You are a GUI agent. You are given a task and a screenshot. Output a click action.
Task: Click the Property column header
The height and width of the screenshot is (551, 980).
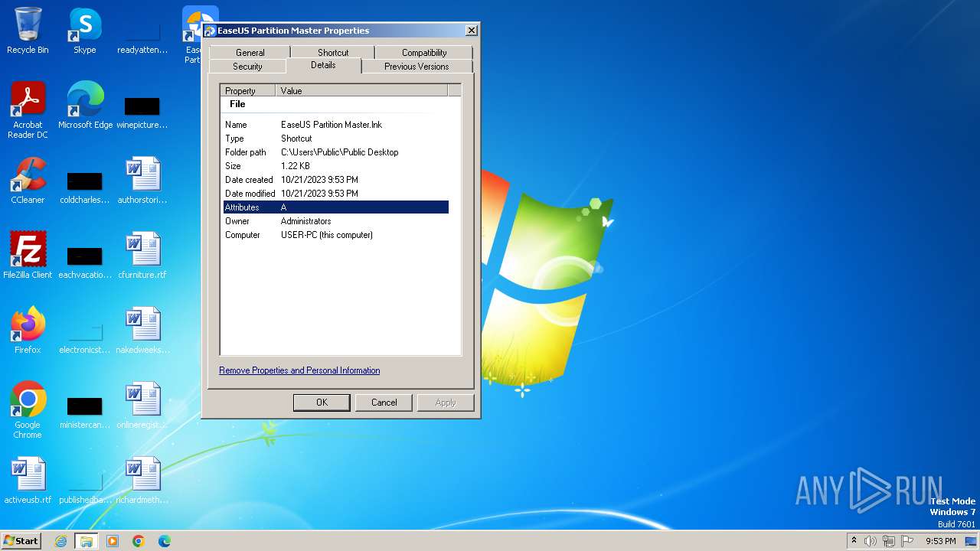pyautogui.click(x=248, y=90)
